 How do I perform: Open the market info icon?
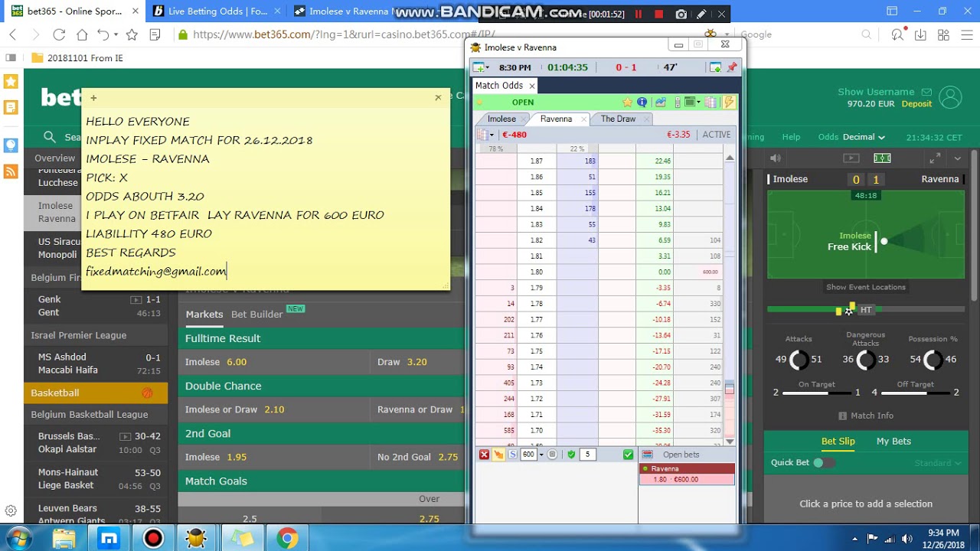point(642,102)
